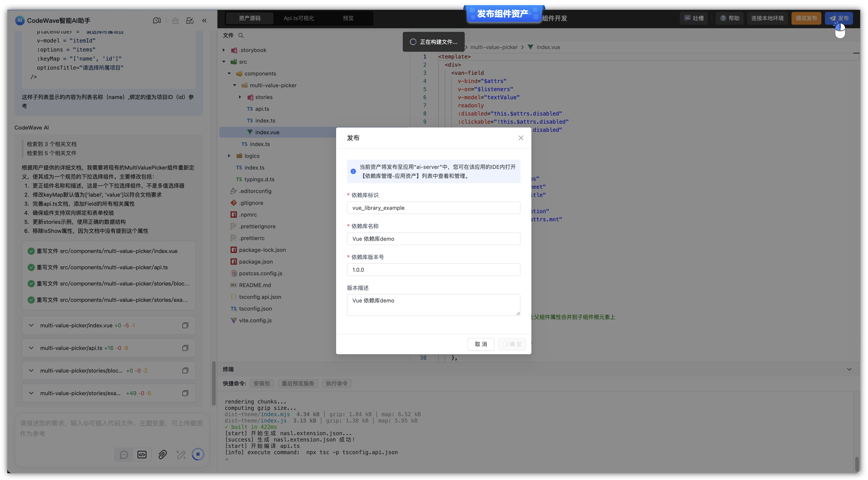
Task: Click the 依赖库版本号 input showing 1.0.0
Action: pos(433,270)
